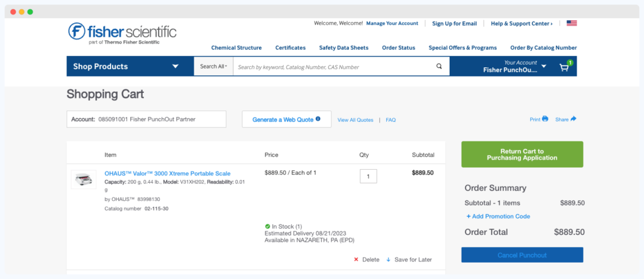The width and height of the screenshot is (644, 279).
Task: Open the Search All category dropdown
Action: tap(213, 67)
